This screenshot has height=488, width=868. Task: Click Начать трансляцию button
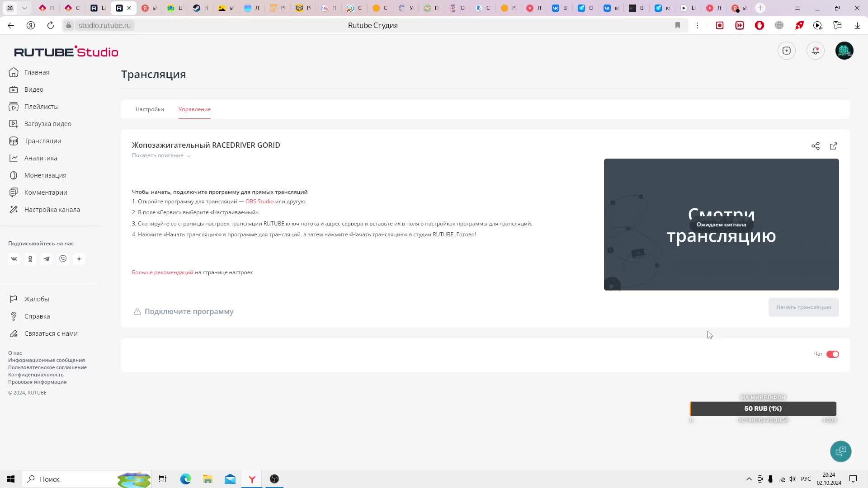(804, 307)
